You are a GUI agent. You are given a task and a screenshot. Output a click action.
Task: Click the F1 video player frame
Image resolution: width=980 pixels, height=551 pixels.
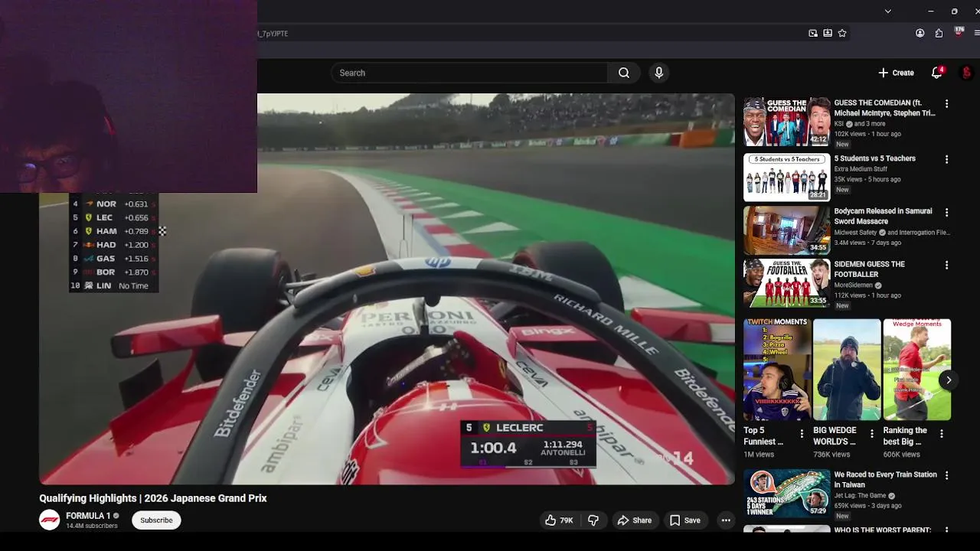pos(387,289)
